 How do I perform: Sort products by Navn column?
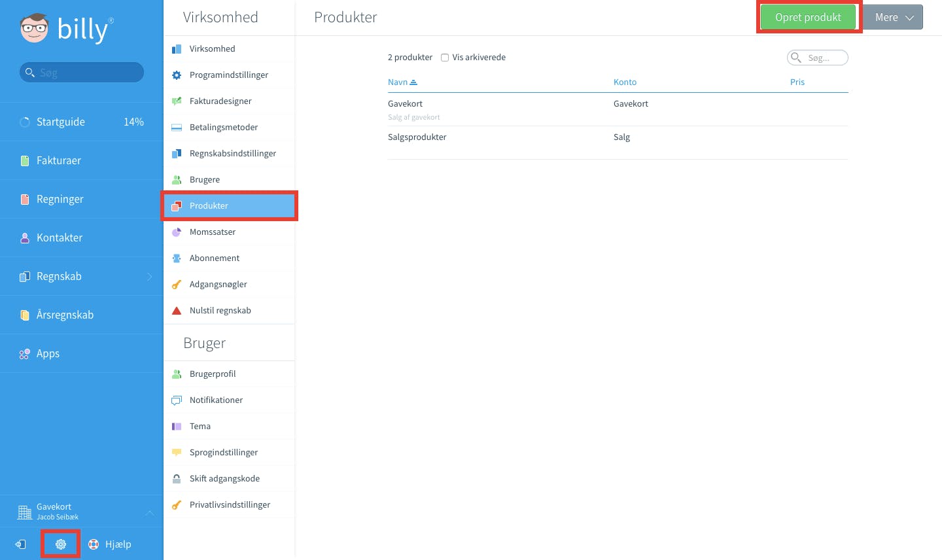[402, 82]
